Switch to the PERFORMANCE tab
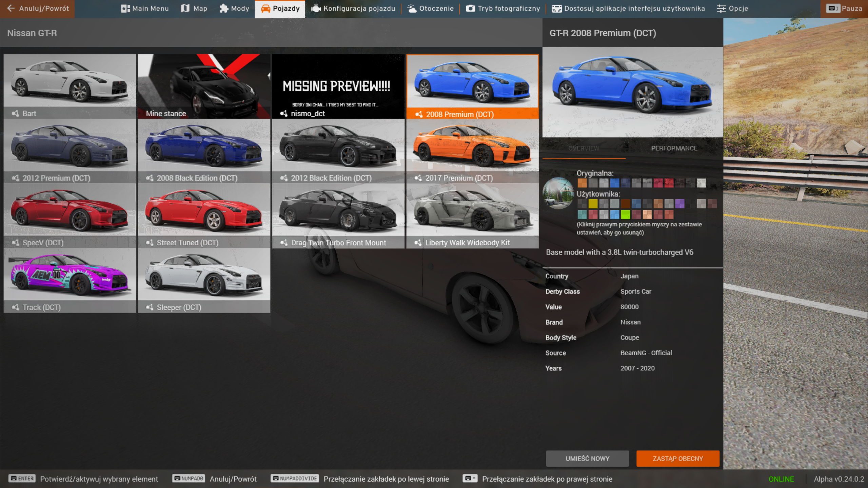The image size is (868, 488). [x=674, y=148]
